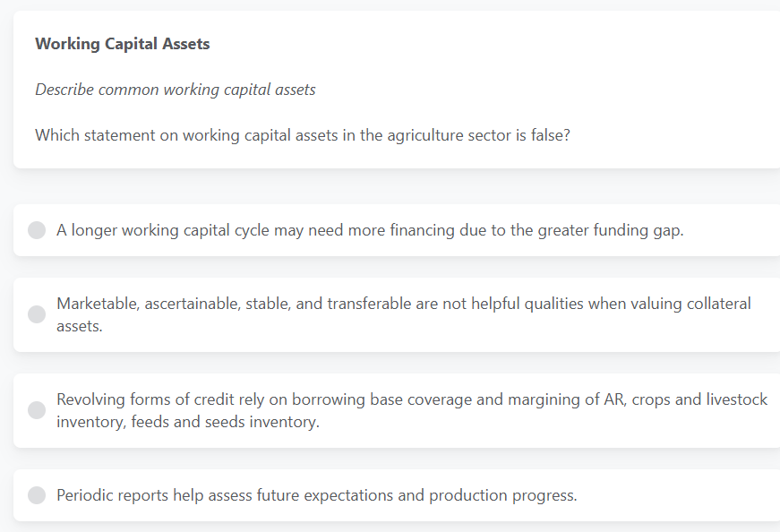780x532 pixels.
Task: Select the radio button for the working capital cycle answer
Action: [36, 230]
